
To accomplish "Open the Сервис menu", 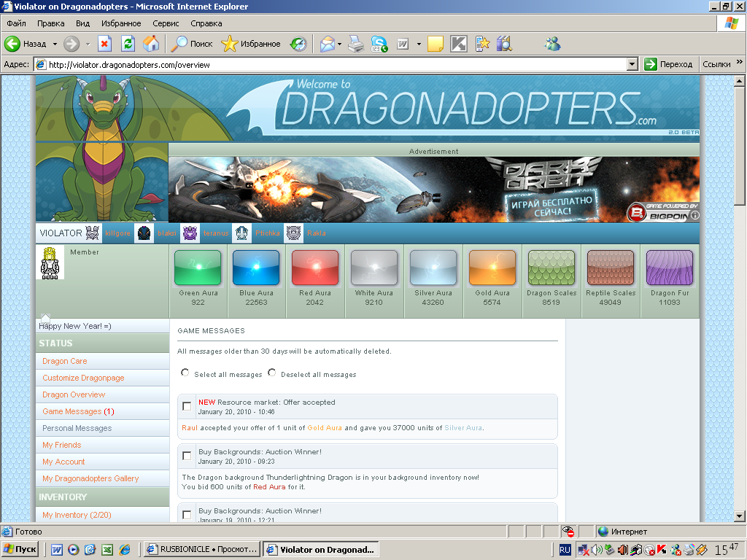I will [x=166, y=23].
